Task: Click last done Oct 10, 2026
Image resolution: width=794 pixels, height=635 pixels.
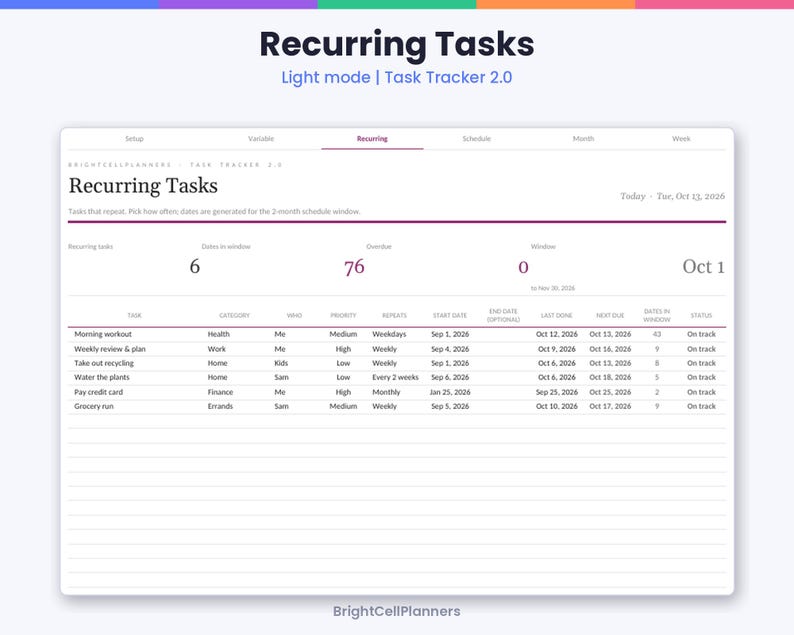Action: click(557, 406)
